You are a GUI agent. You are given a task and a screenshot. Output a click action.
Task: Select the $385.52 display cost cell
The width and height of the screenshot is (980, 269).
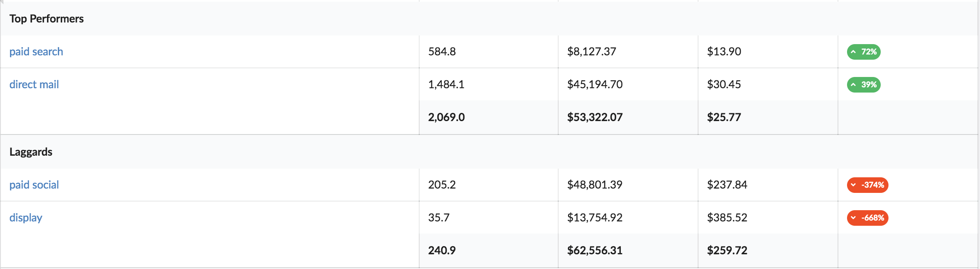(x=727, y=218)
